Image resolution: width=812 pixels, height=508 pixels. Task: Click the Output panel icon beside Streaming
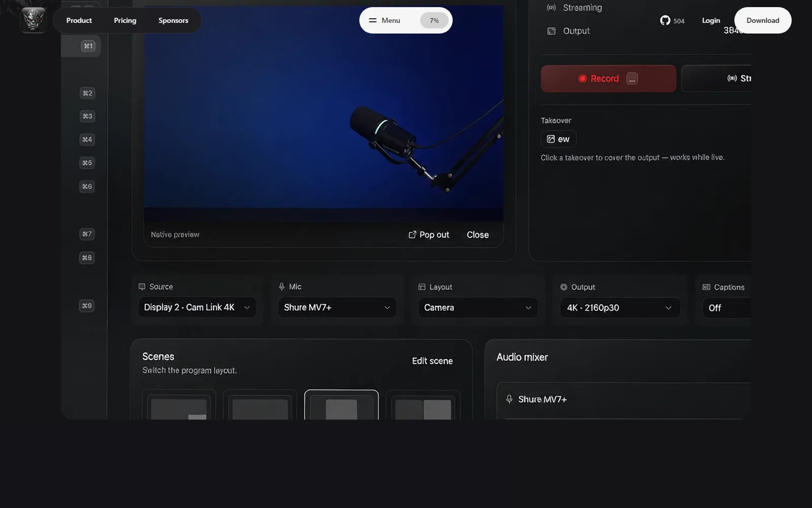click(x=551, y=31)
